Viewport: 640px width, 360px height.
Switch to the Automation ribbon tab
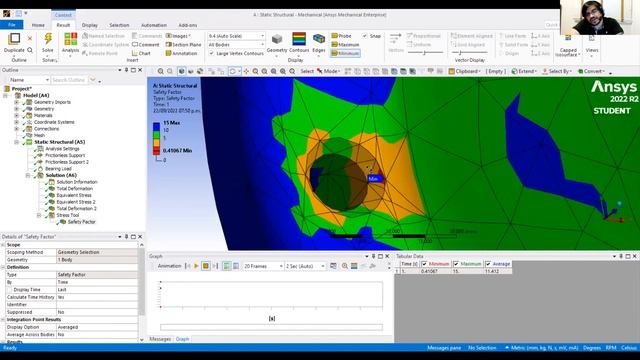point(154,25)
